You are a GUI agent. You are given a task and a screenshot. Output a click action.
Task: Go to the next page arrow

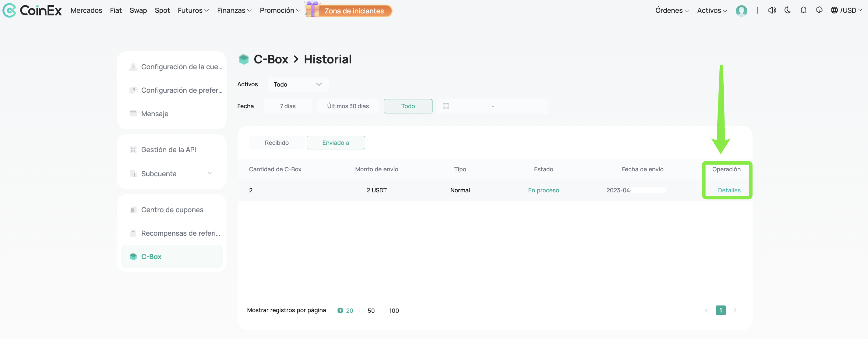735,310
